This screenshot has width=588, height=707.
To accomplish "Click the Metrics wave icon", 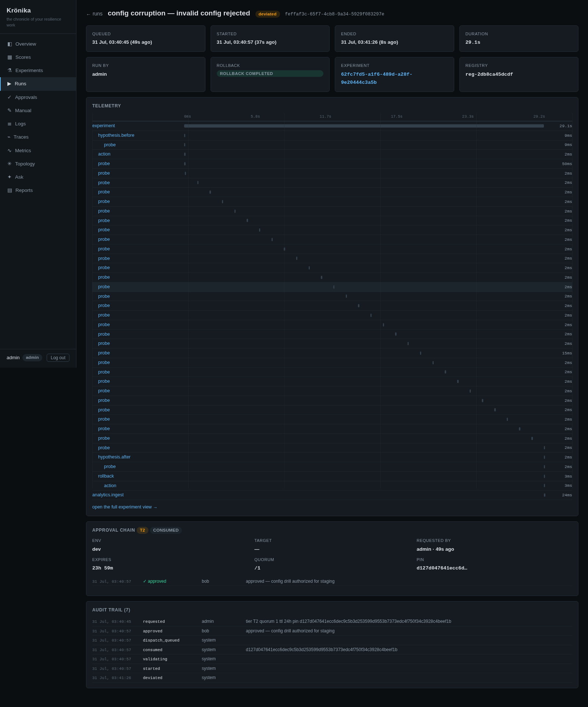I will 10,151.
